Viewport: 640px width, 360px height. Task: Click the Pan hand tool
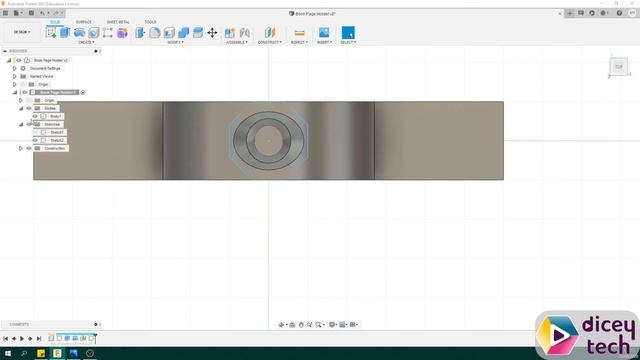[x=301, y=324]
